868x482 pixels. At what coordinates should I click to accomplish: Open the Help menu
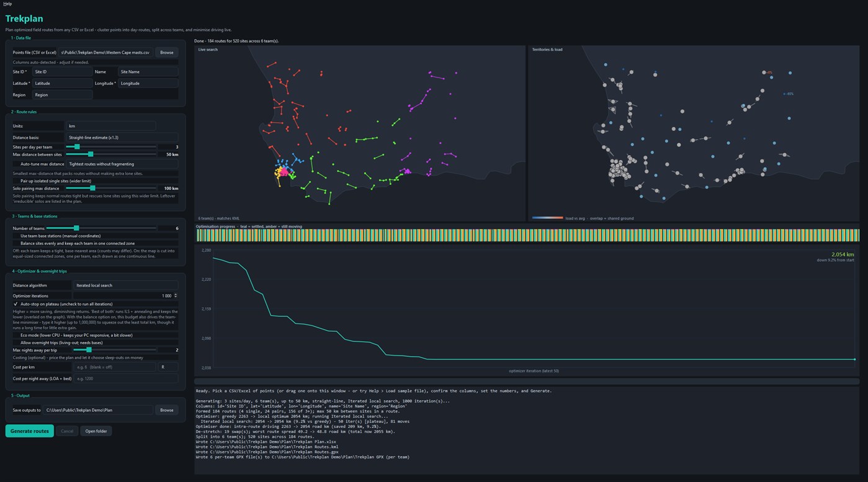[x=7, y=4]
